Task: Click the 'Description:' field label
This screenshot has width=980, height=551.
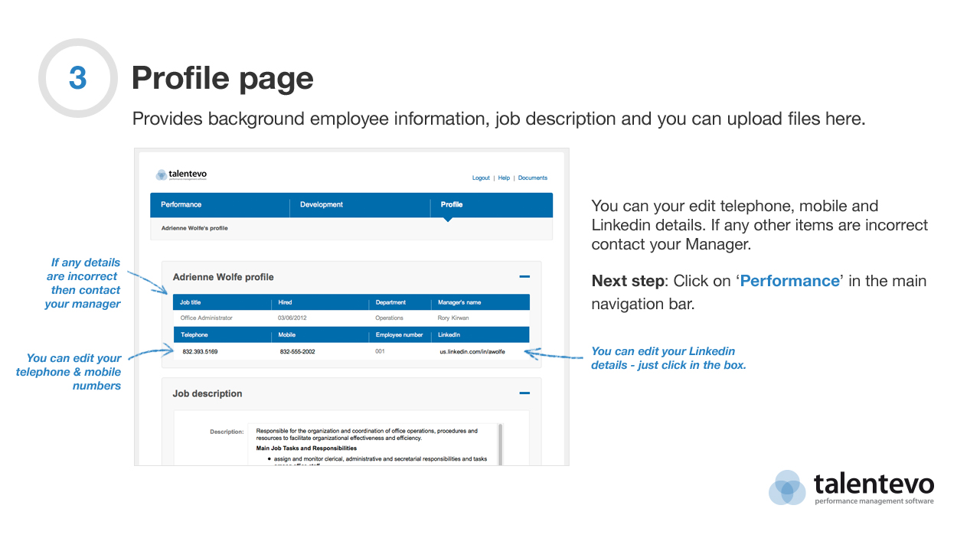Action: [227, 432]
